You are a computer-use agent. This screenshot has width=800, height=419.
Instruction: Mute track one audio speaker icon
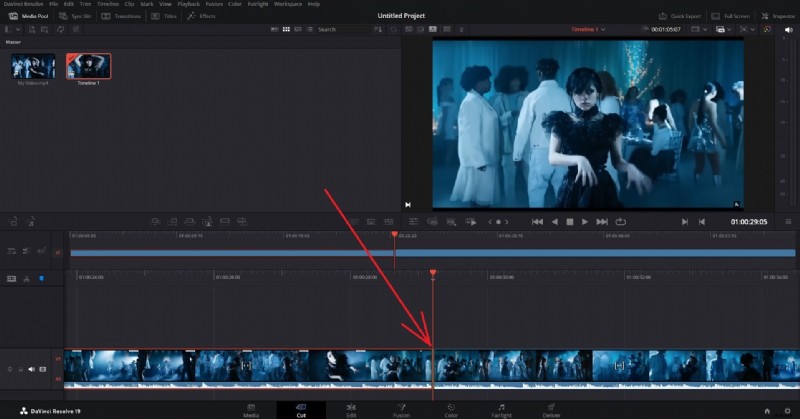pyautogui.click(x=32, y=369)
